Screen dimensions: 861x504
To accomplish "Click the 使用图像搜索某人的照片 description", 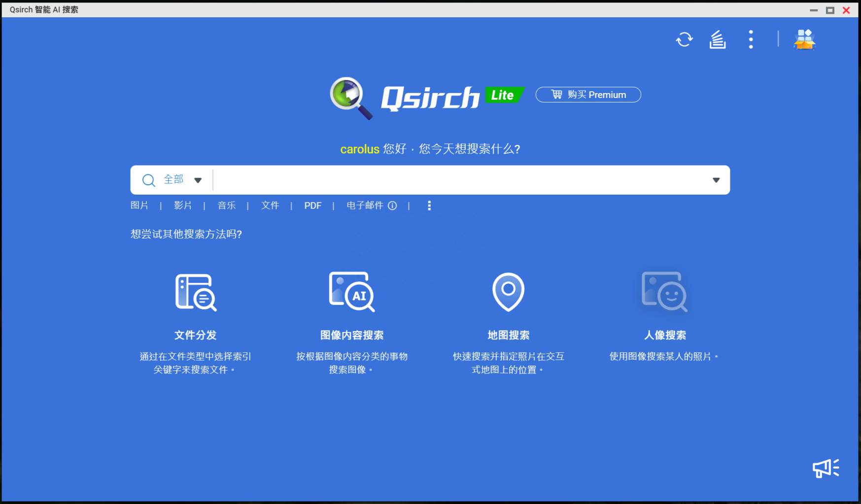I will [x=664, y=356].
